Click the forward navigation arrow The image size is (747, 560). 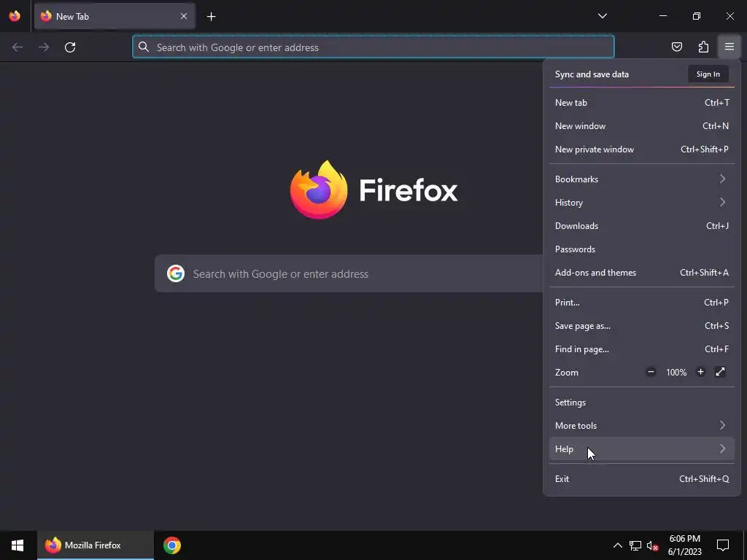[44, 47]
